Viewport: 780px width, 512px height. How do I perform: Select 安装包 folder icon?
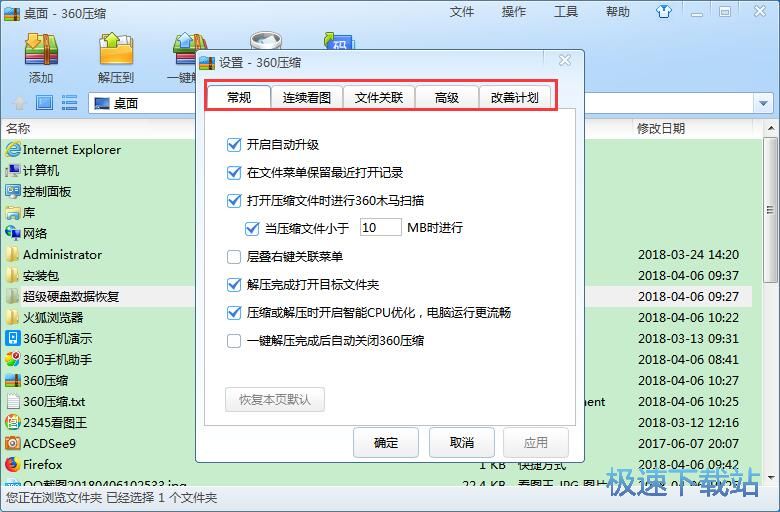[13, 276]
